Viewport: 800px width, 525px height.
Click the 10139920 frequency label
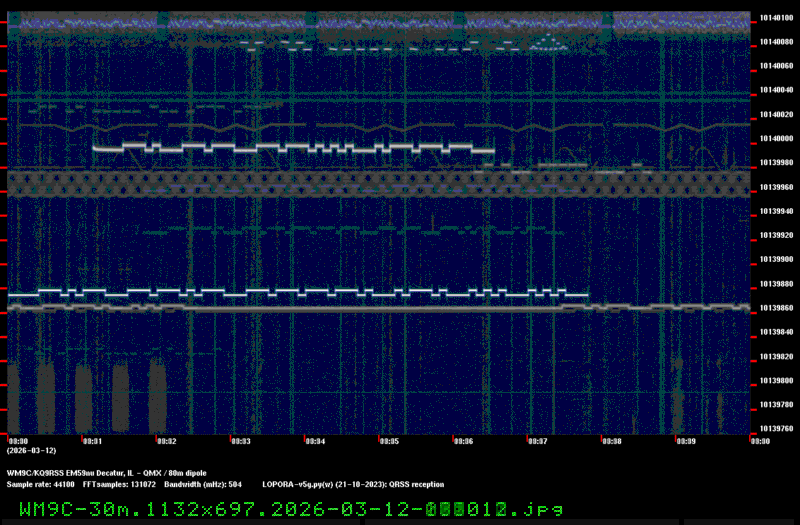point(776,235)
